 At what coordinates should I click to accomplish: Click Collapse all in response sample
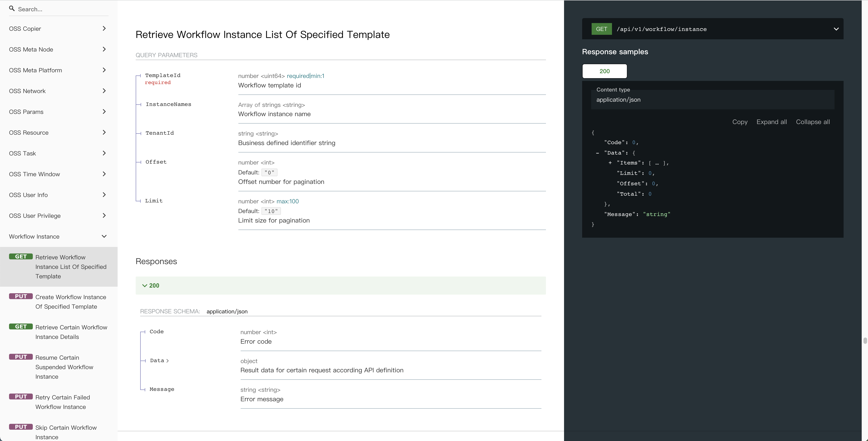pos(812,122)
